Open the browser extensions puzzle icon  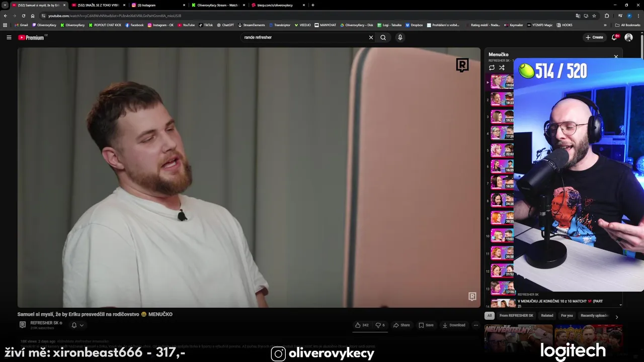point(607,16)
